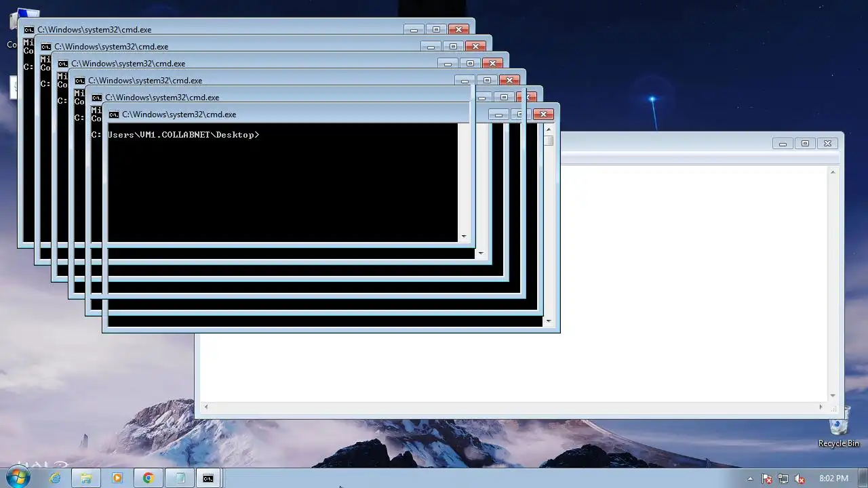
Task: Open system menu icon of rearmost cmd window
Action: 29,30
